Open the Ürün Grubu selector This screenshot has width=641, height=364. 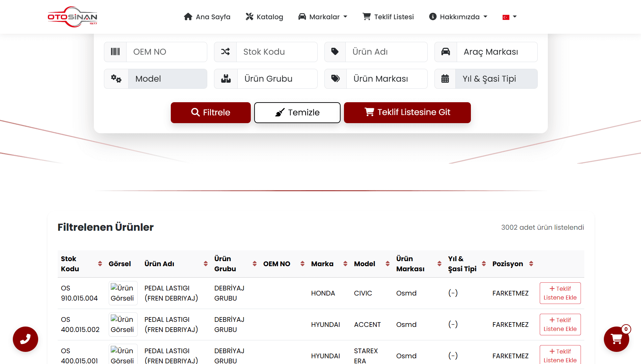(277, 79)
